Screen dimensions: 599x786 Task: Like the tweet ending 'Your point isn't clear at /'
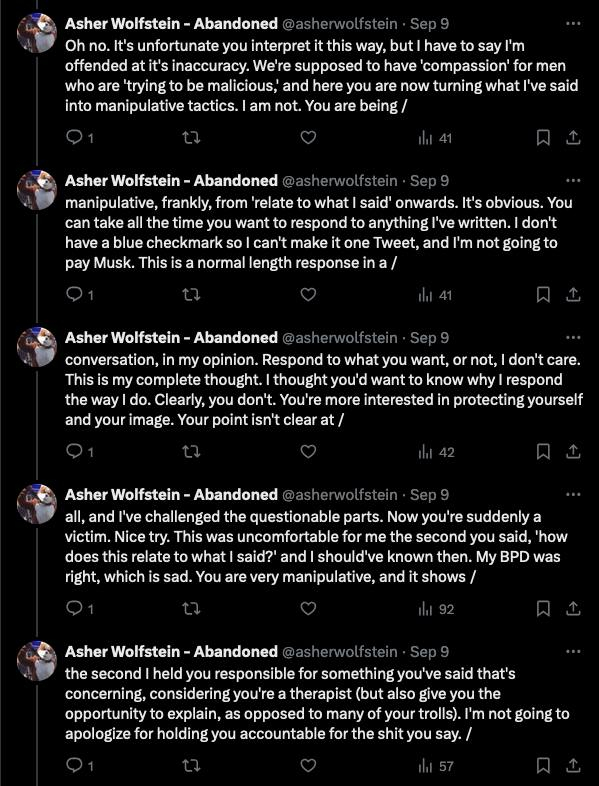(x=308, y=452)
